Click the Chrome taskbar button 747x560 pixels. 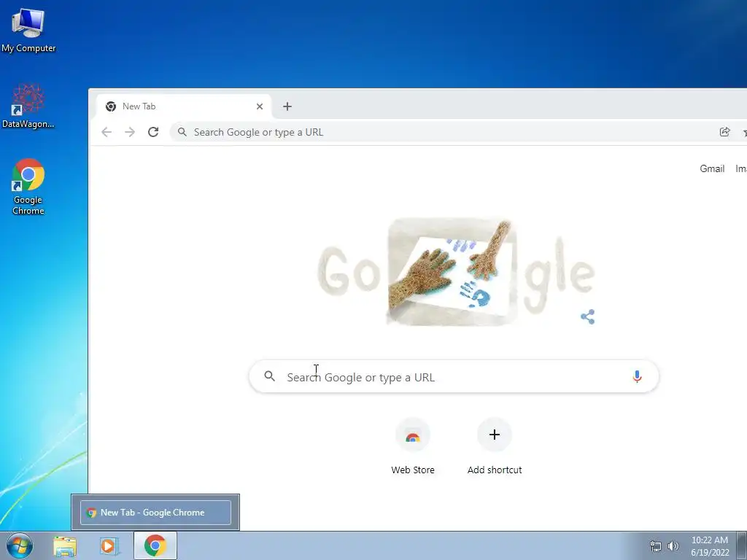click(155, 545)
